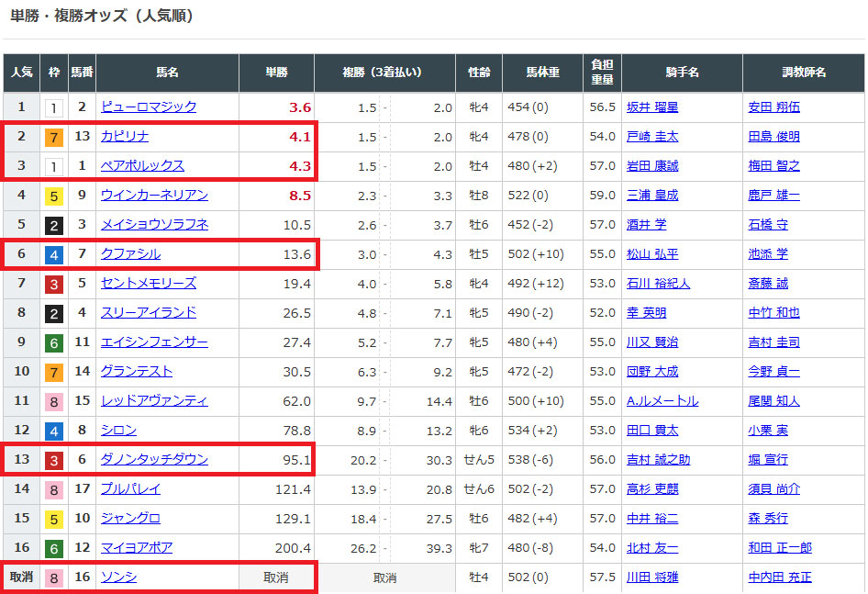
Task: Open the ペアポルックス horse link
Action: pyautogui.click(x=142, y=166)
